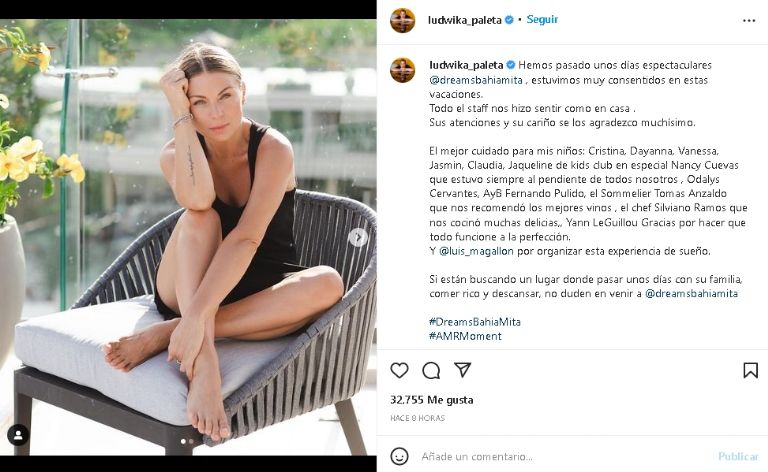View the 32.755 Me gusta list

[x=432, y=400]
